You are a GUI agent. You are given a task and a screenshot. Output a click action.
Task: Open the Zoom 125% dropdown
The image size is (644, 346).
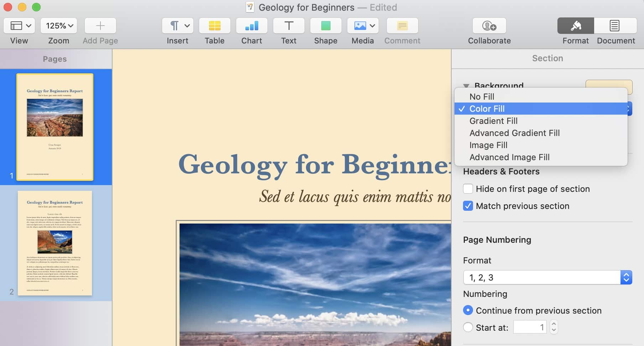point(59,26)
